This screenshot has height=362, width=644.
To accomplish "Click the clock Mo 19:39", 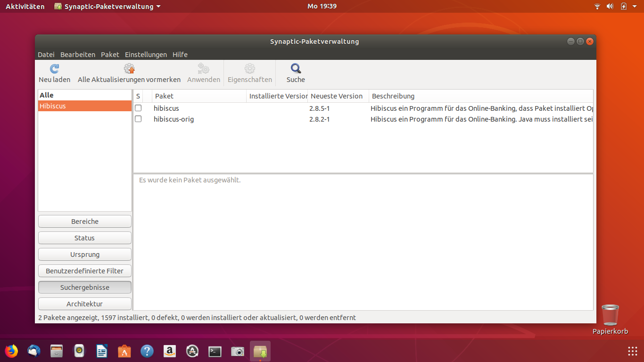I will pos(322,7).
